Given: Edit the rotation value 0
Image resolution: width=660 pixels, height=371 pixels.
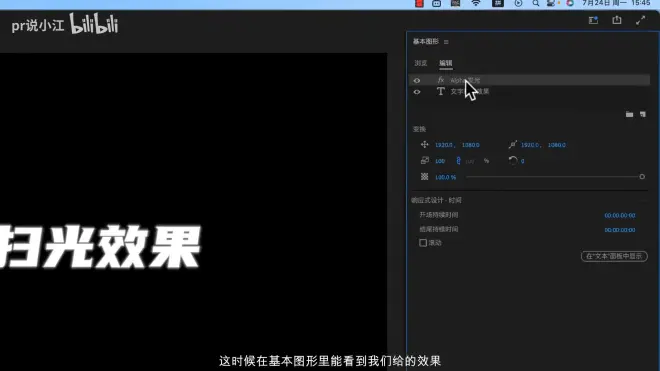Looking at the screenshot, I should point(522,161).
